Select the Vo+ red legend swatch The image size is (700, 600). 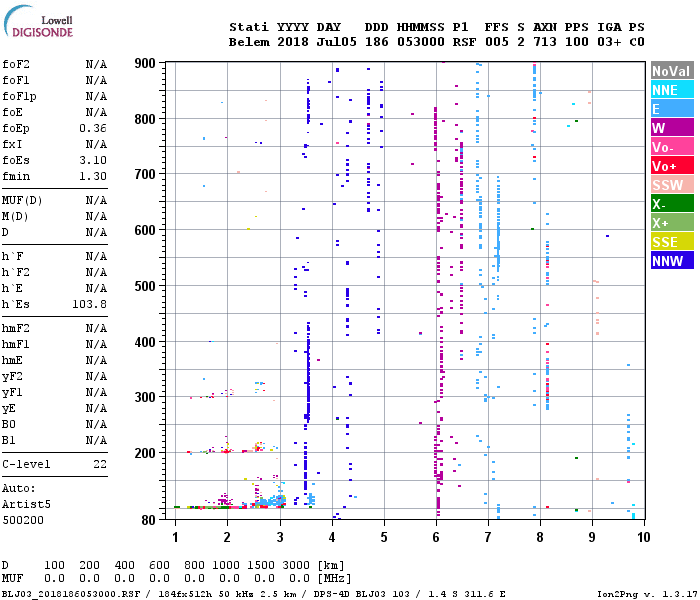coord(672,165)
